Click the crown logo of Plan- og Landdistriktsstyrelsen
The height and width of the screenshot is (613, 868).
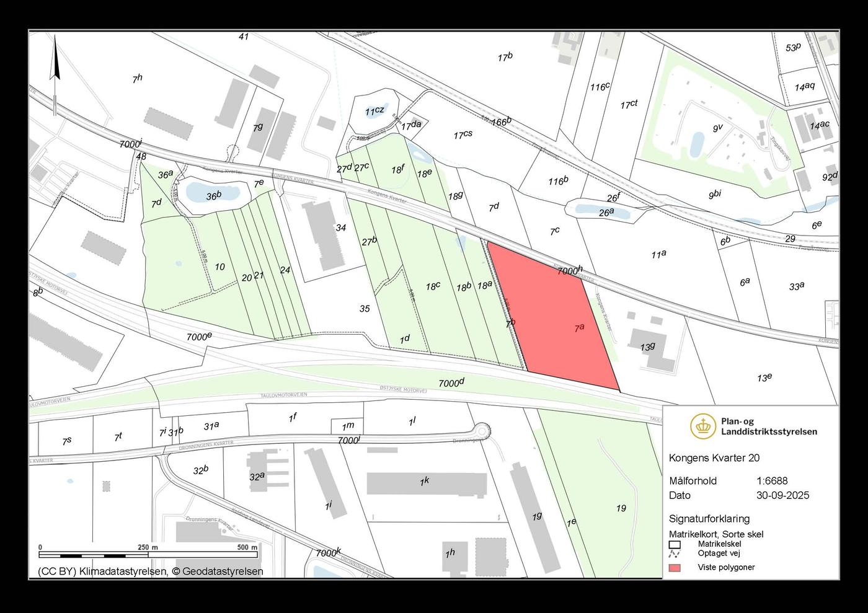pos(703,426)
